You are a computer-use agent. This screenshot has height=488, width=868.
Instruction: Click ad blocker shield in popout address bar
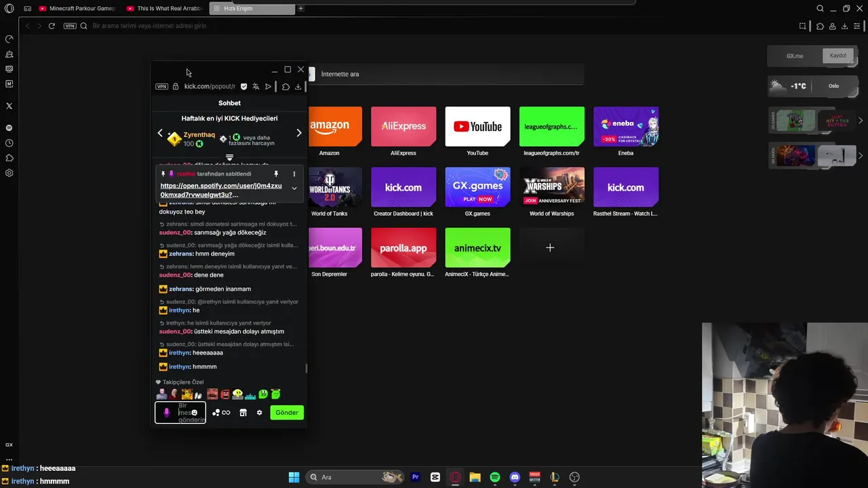click(x=244, y=87)
